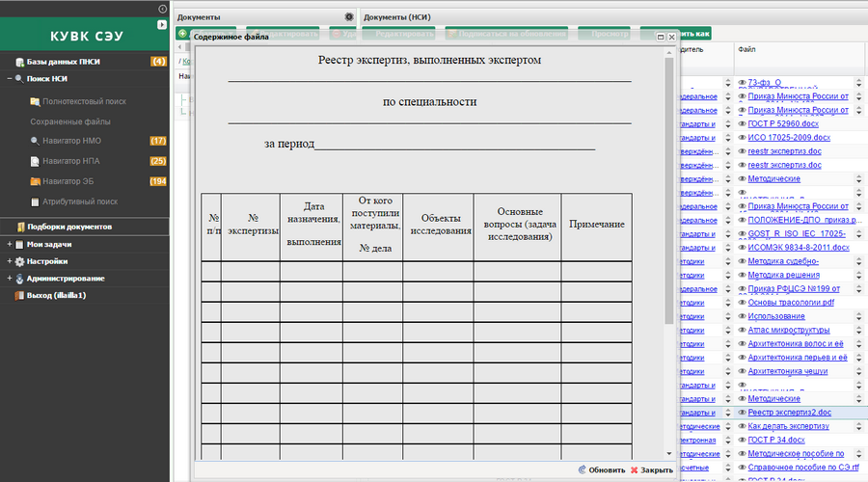
Task: Click the arrow icon beside the КУВК СЭУ logo
Action: 161,24
